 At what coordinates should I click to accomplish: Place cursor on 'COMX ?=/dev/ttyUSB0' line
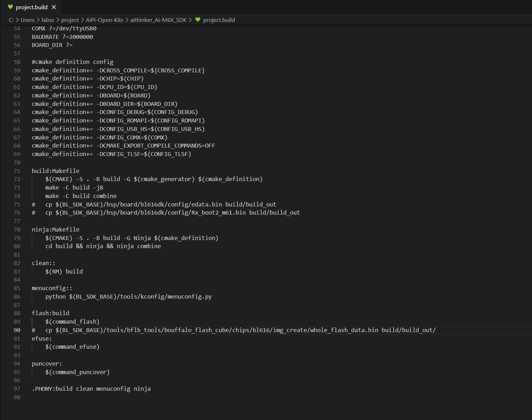(x=64, y=29)
